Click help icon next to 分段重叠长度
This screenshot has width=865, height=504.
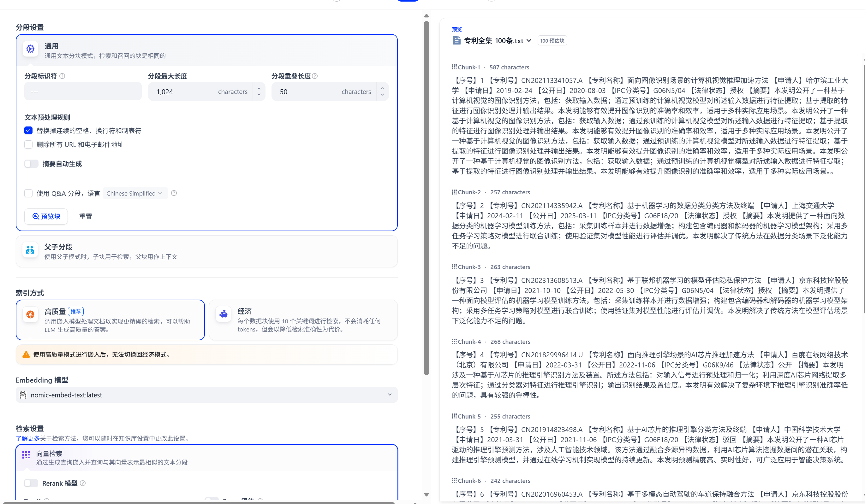315,76
